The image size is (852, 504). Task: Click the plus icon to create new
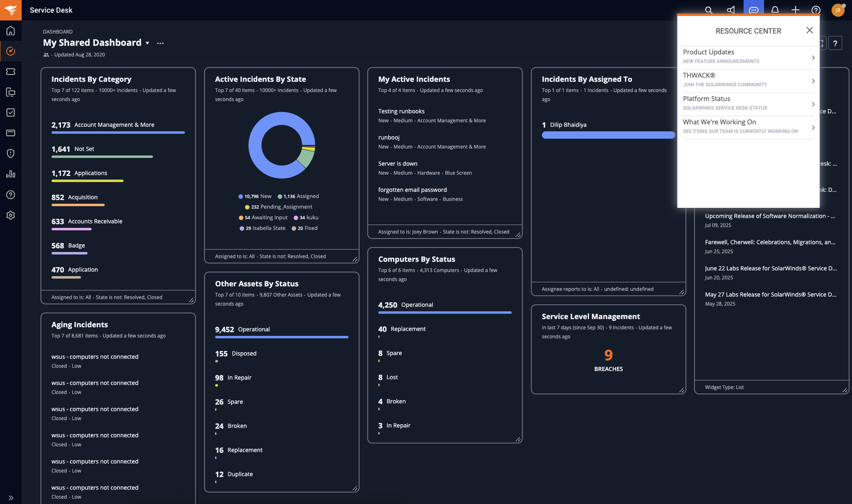pyautogui.click(x=795, y=10)
